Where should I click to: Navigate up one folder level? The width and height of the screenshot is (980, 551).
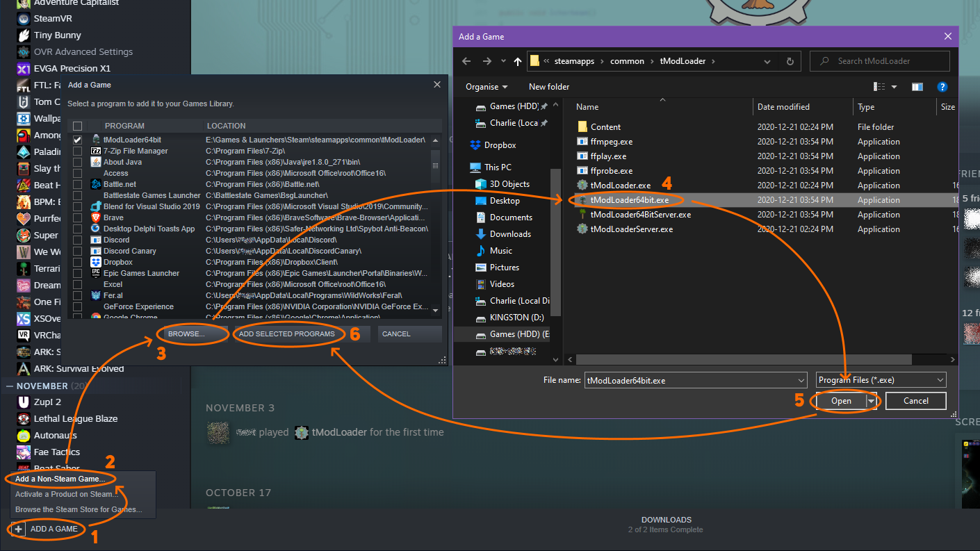click(x=518, y=61)
